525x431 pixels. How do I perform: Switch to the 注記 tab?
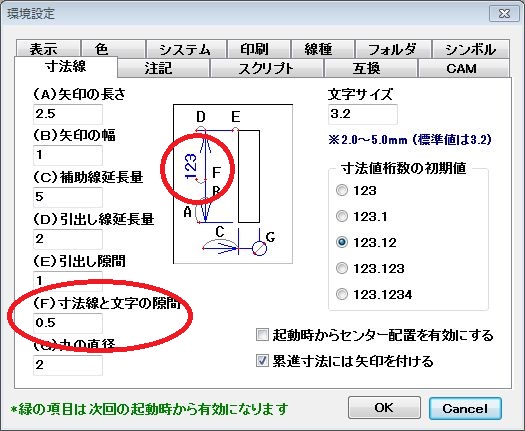click(x=163, y=68)
